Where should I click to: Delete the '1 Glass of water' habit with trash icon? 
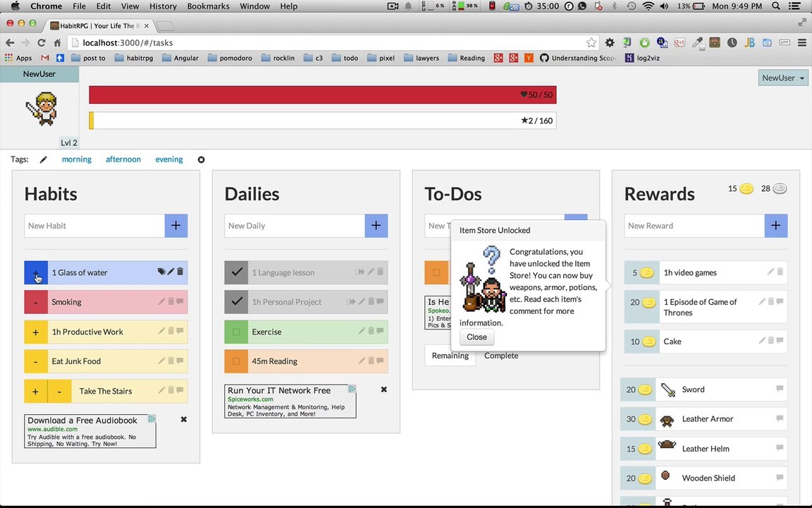click(180, 272)
